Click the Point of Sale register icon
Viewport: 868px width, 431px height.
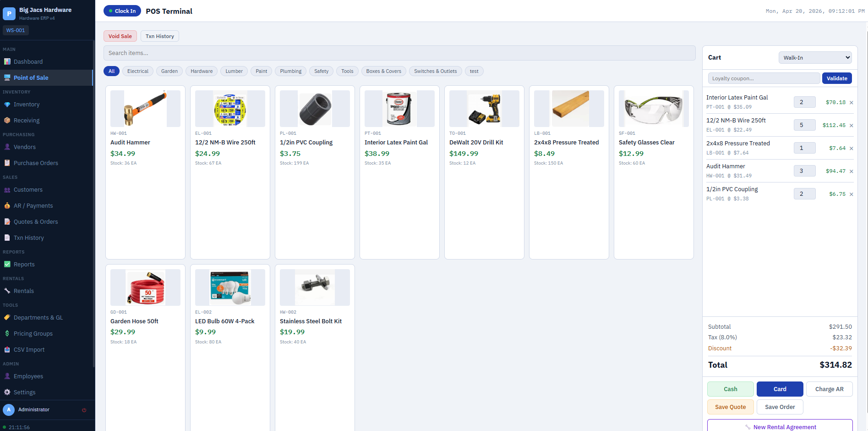7,77
